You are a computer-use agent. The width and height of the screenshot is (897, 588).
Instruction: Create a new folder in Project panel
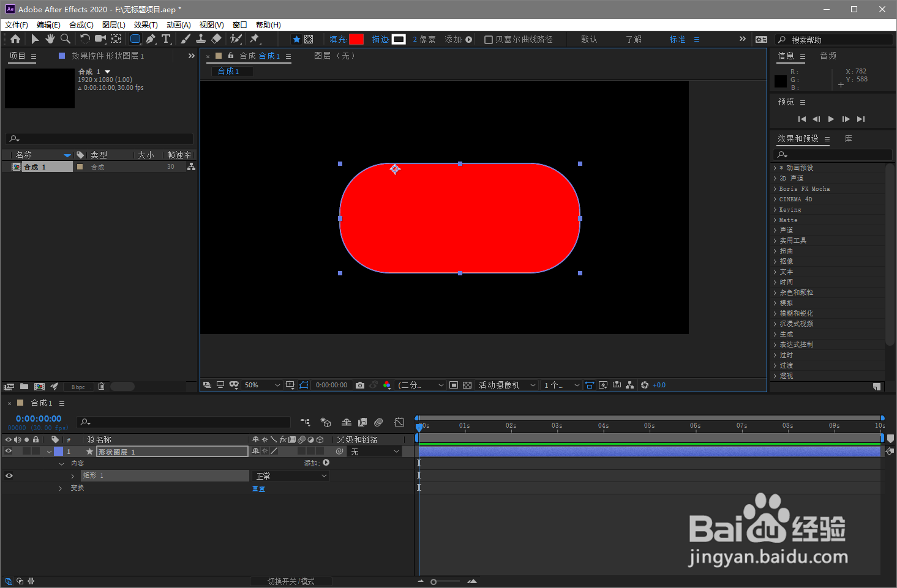[x=24, y=387]
